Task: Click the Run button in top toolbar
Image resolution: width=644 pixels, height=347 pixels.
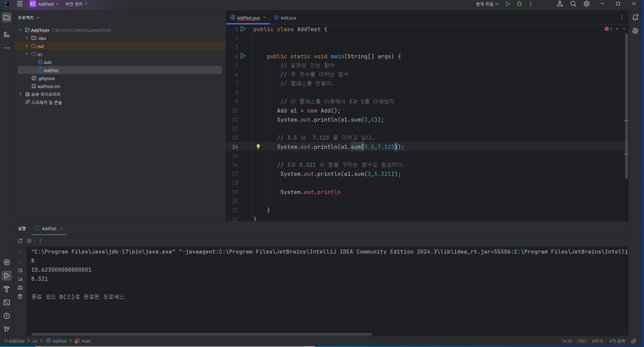Action: tap(508, 4)
